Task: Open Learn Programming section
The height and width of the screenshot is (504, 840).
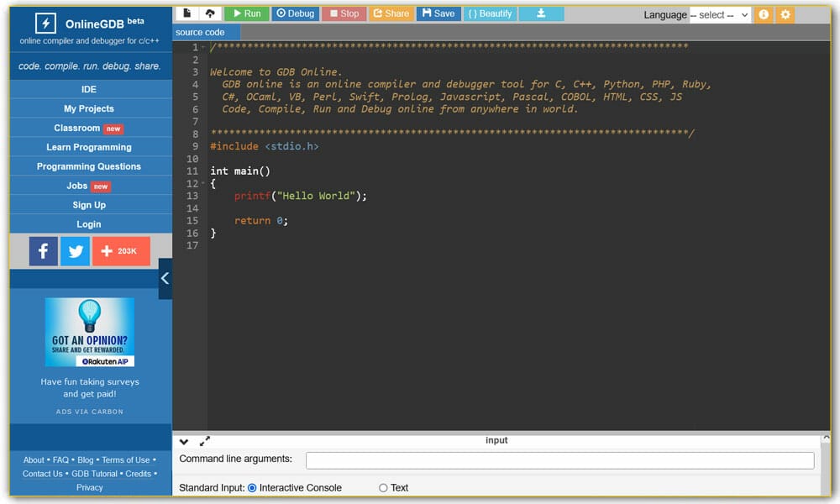Action: coord(89,146)
